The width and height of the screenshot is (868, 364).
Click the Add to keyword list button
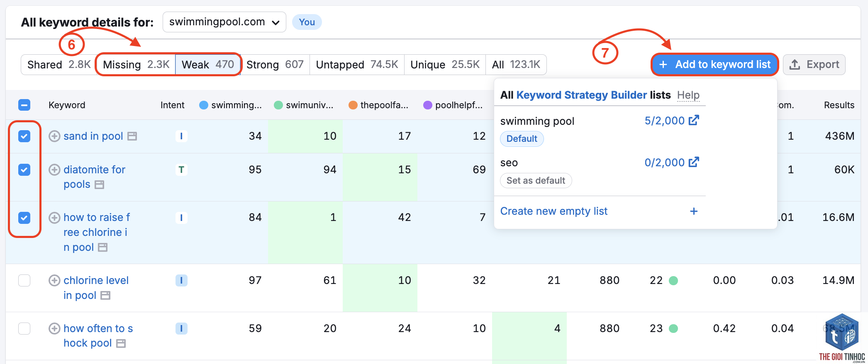tap(714, 65)
